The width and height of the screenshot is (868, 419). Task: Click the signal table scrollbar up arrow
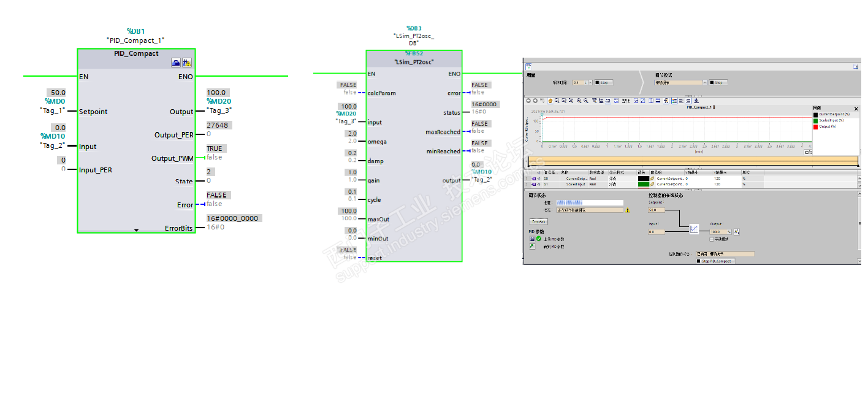[x=859, y=179]
